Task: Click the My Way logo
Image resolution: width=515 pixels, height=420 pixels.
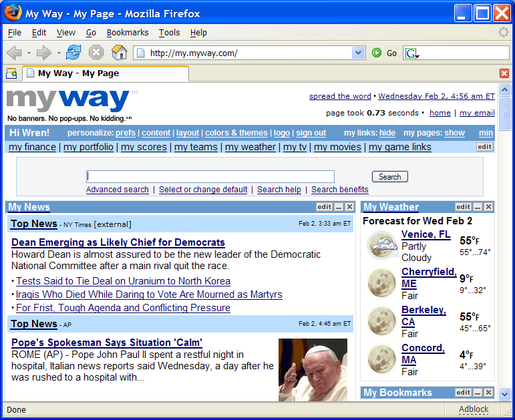Action: click(68, 100)
